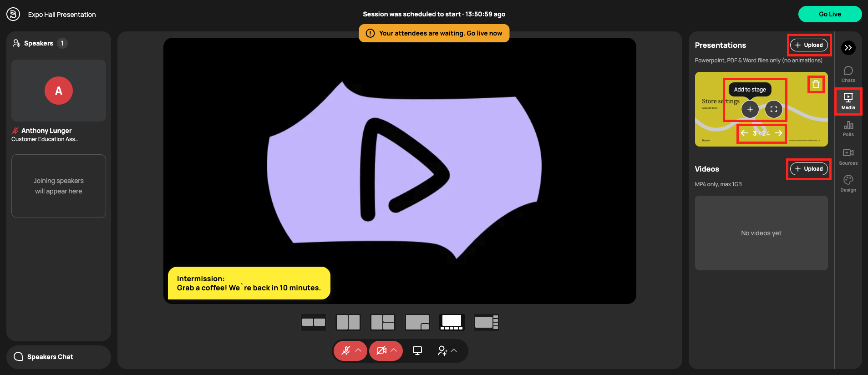Open the Sources panel icon
The height and width of the screenshot is (375, 868).
click(848, 156)
